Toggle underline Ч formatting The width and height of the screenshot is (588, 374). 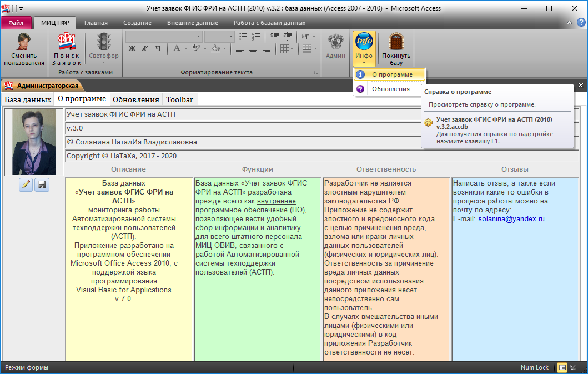(x=158, y=48)
